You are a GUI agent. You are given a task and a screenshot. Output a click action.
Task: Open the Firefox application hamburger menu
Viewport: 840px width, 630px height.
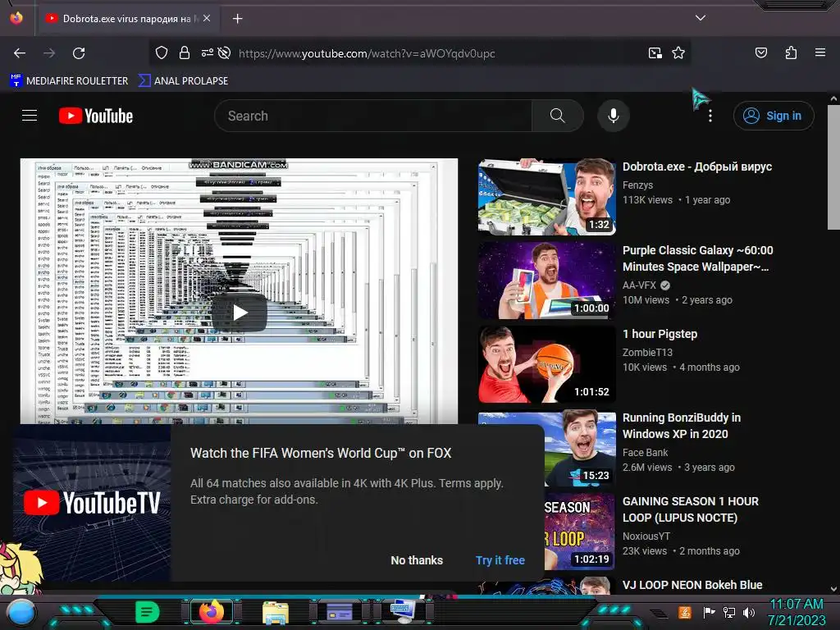[x=820, y=52]
